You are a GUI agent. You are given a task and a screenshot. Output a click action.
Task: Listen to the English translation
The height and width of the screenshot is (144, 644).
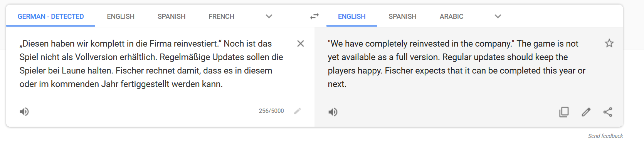[333, 112]
